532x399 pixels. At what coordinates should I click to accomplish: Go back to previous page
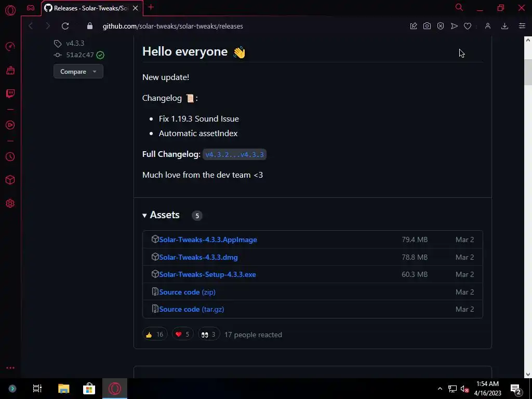pyautogui.click(x=31, y=26)
